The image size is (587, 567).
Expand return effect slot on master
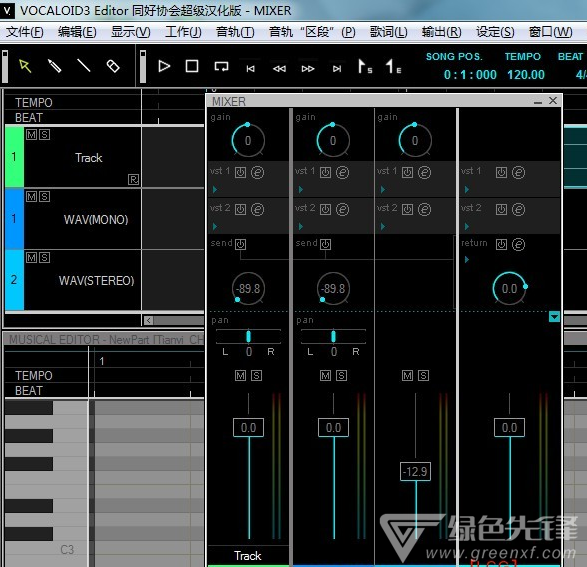[x=466, y=259]
